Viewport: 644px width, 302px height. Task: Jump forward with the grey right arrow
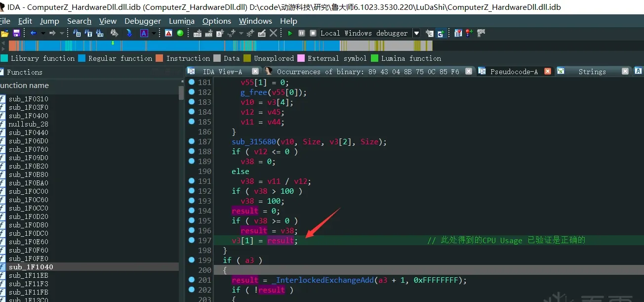click(52, 33)
